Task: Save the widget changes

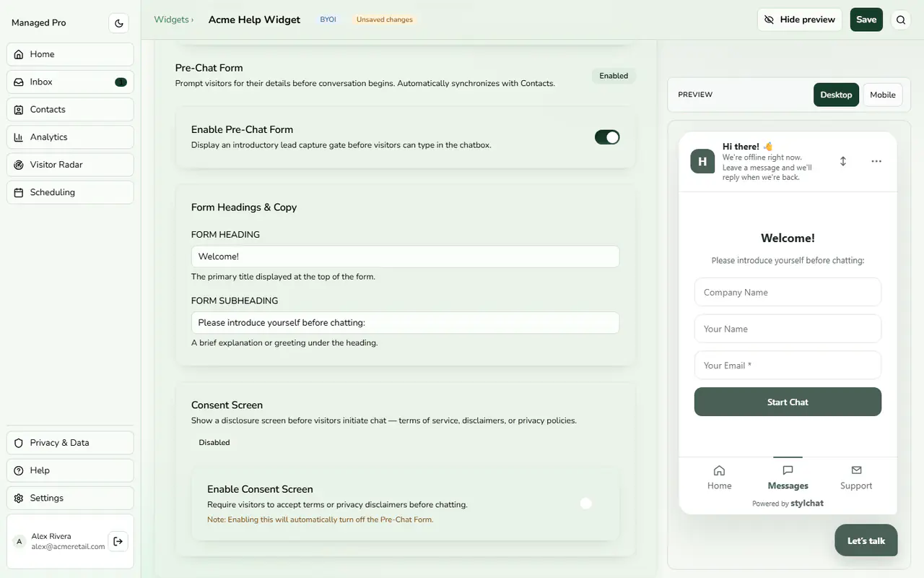Action: coord(866,20)
